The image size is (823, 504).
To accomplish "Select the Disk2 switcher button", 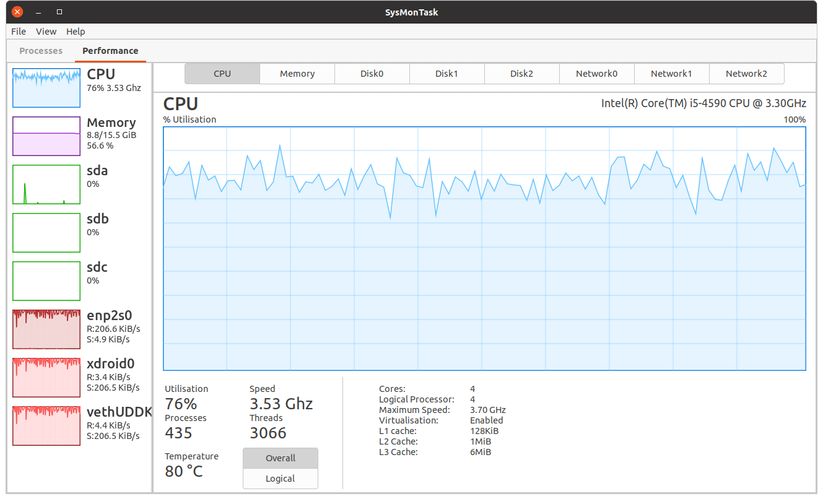I will click(x=521, y=74).
